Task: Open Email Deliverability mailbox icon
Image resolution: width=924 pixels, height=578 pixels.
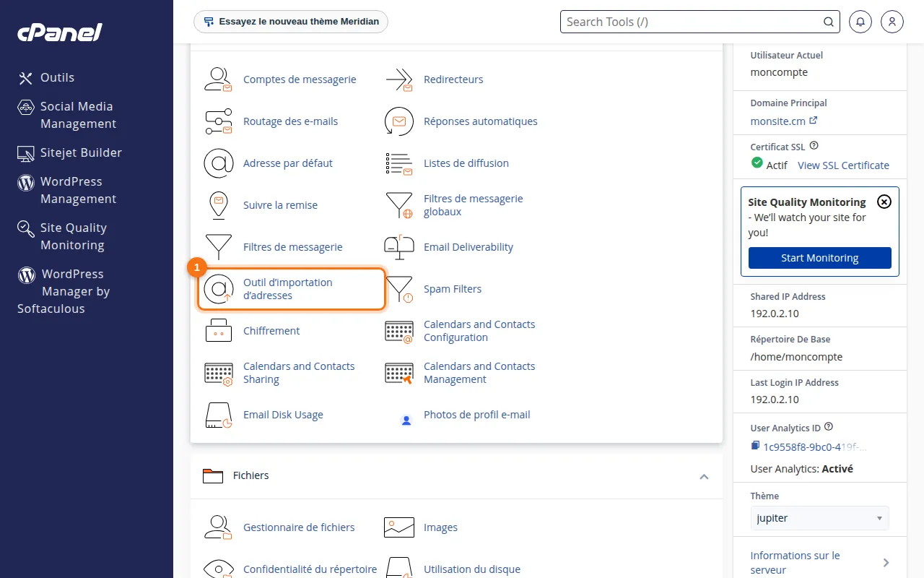Action: (399, 247)
